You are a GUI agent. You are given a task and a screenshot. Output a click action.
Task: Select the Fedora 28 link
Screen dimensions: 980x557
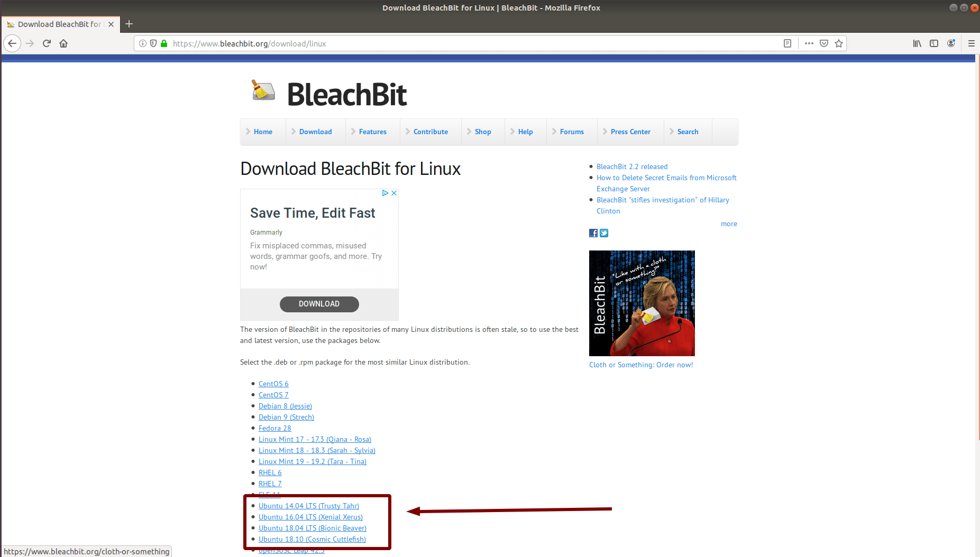click(275, 428)
